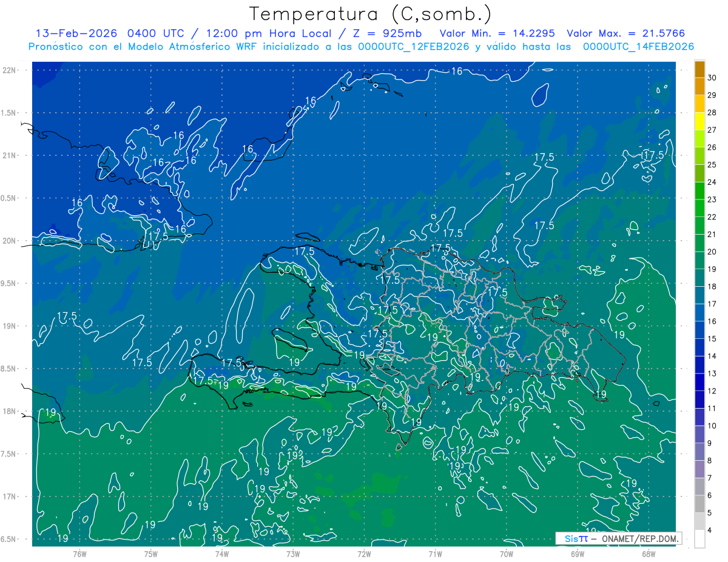
Task: Click the "73W" longitude axis label
Action: coord(293,554)
